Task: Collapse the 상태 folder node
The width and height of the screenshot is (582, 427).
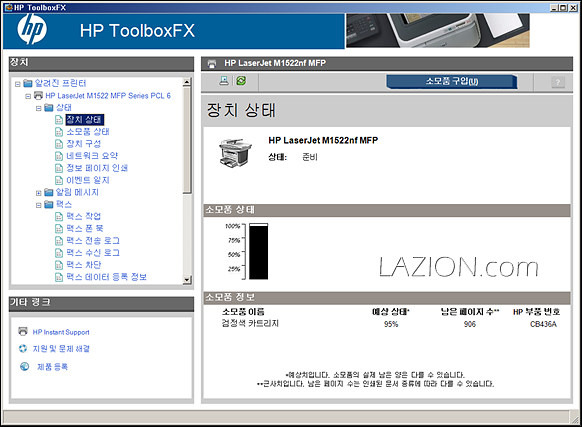Action: pyautogui.click(x=39, y=108)
